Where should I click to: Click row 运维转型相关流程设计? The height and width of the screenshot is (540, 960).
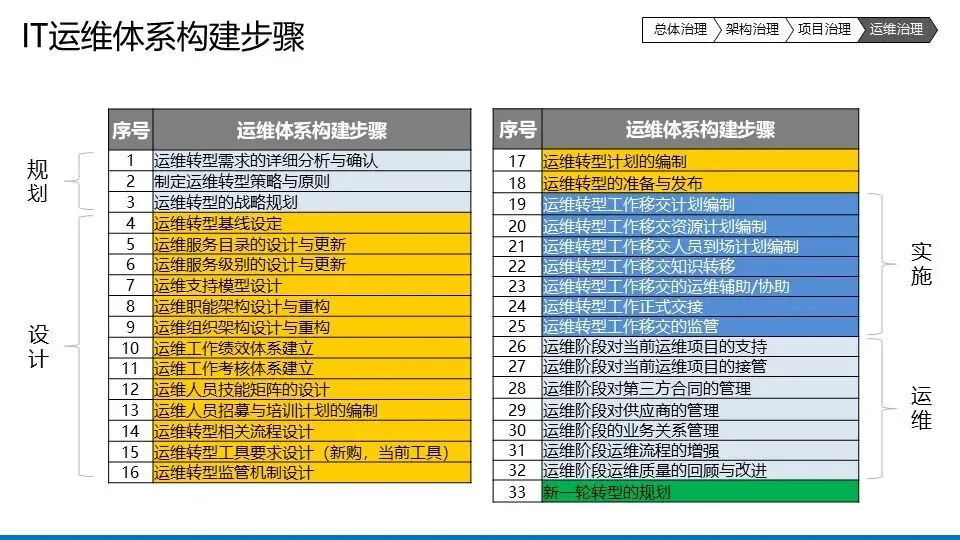click(290, 431)
